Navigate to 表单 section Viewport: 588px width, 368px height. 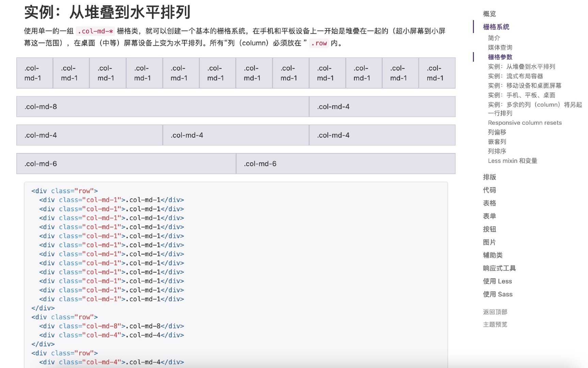pos(489,216)
